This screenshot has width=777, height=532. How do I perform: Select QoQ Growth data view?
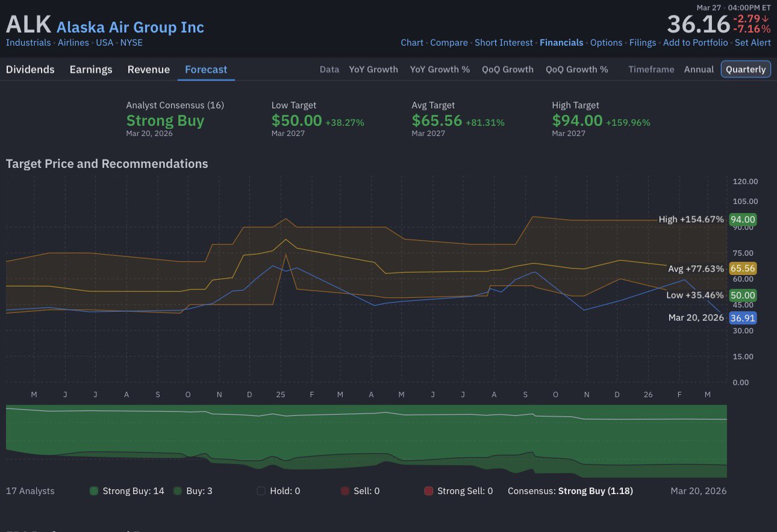point(508,69)
